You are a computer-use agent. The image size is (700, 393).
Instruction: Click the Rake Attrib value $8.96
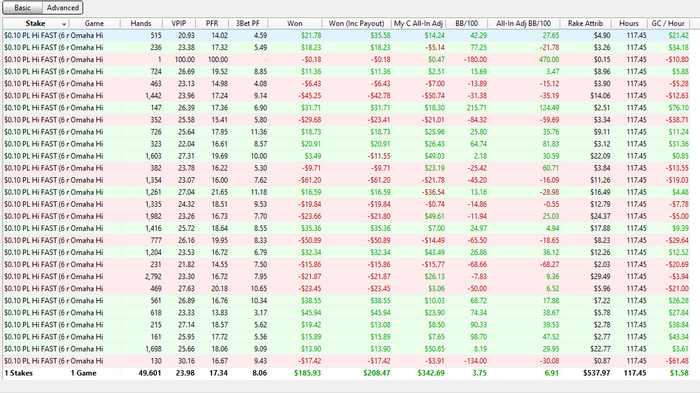602,71
